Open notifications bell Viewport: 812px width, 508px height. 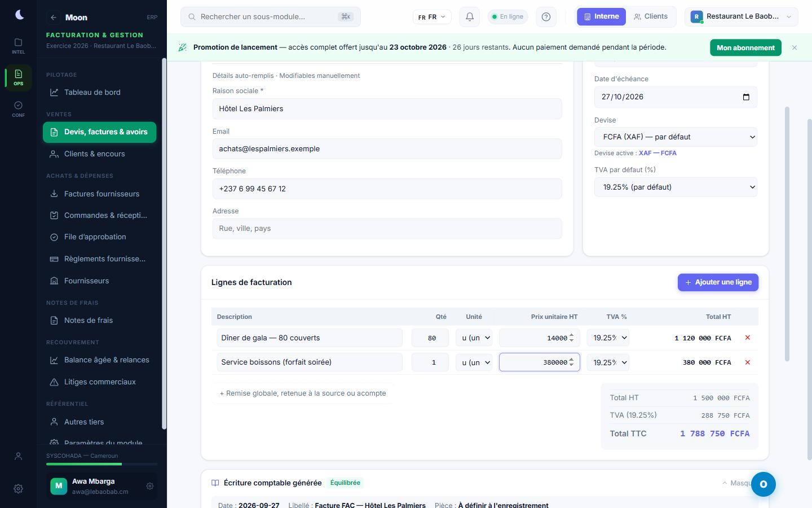469,17
